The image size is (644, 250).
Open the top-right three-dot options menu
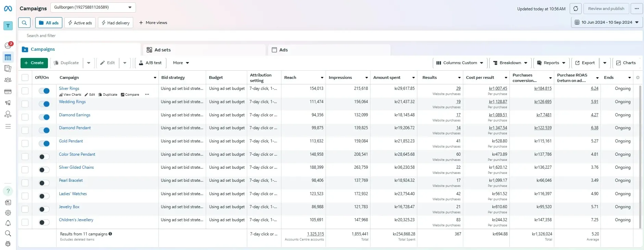tap(636, 9)
